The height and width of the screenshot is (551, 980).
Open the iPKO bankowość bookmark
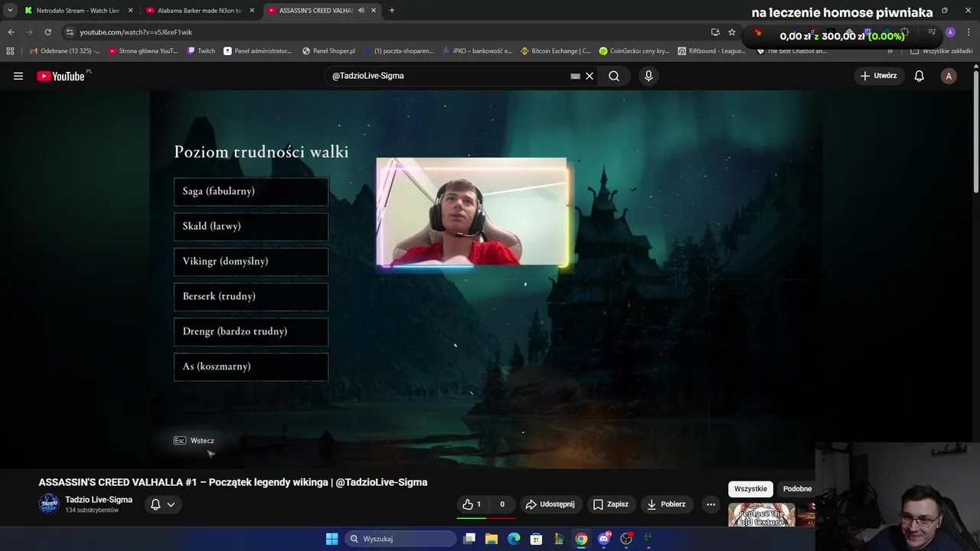(x=477, y=51)
